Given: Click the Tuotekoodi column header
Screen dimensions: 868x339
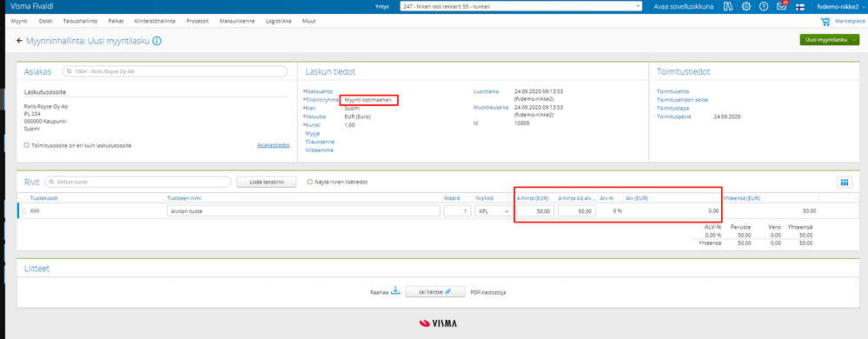Looking at the screenshot, I should point(43,197).
